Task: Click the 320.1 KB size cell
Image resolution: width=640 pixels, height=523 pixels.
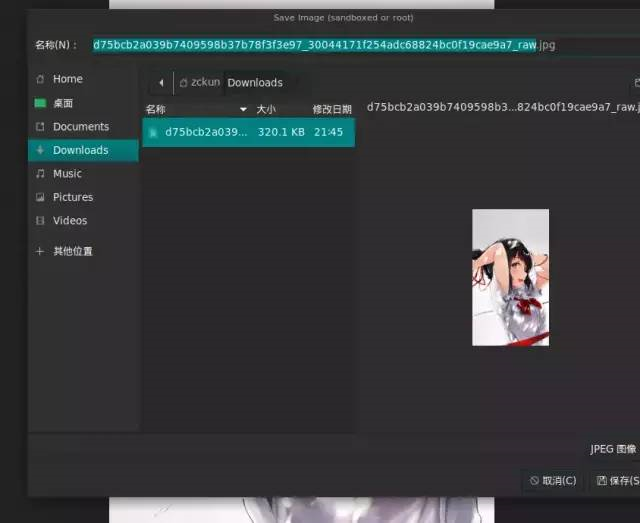Action: pos(281,132)
